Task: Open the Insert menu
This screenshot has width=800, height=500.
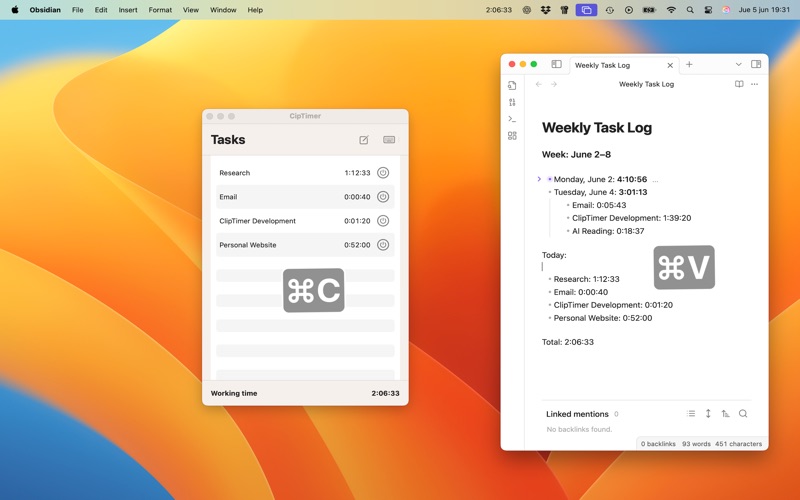Action: pyautogui.click(x=128, y=10)
